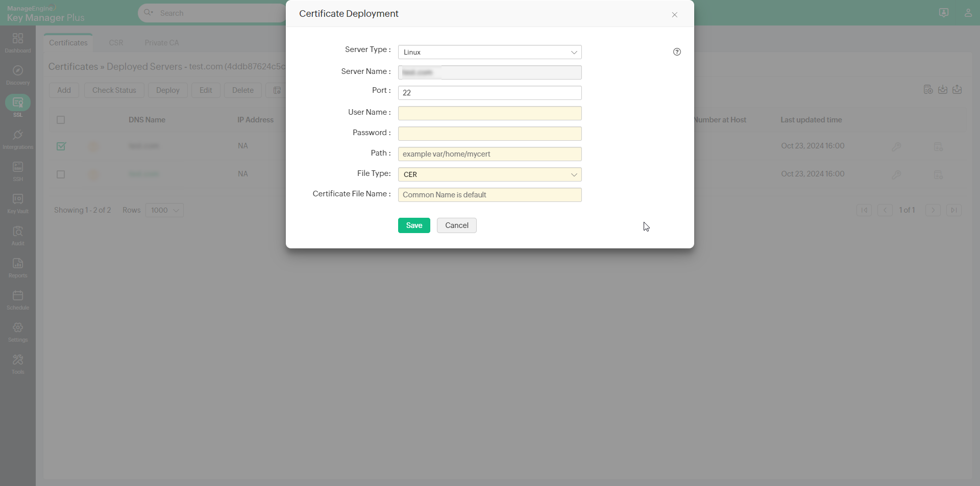Click the Last updated time column header
980x486 pixels.
pyautogui.click(x=811, y=120)
